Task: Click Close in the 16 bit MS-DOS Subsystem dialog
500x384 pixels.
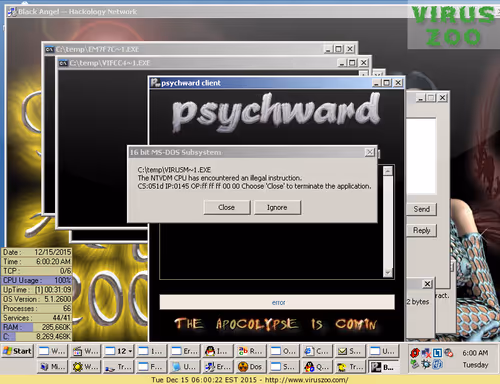Action: (x=227, y=207)
